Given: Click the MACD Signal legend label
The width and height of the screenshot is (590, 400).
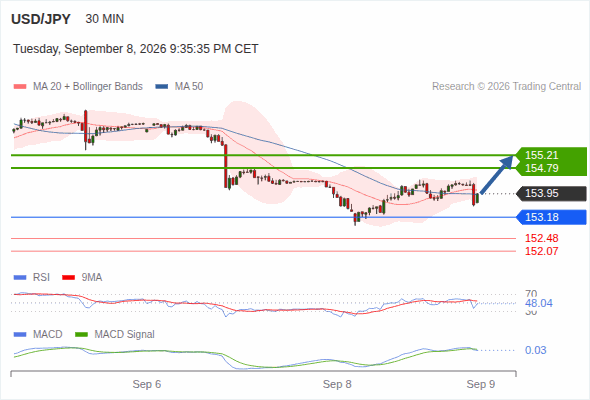Looking at the screenshot, I should pyautogui.click(x=125, y=335).
